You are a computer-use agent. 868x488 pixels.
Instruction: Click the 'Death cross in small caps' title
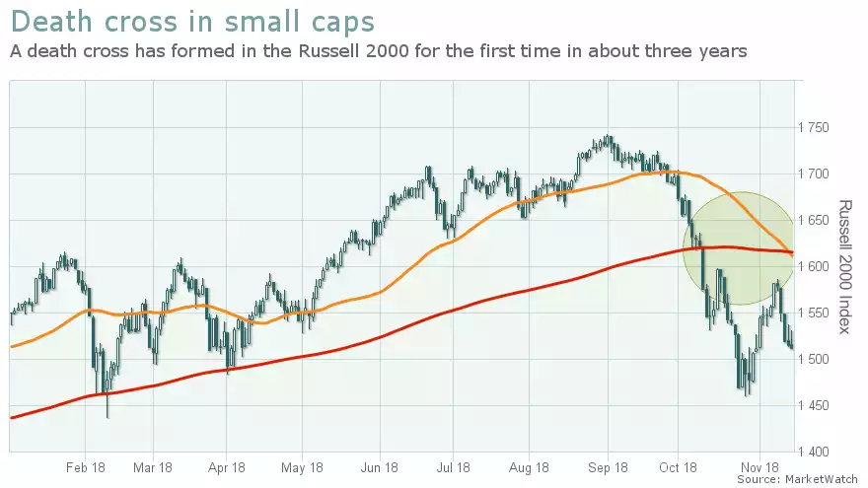pyautogui.click(x=192, y=22)
